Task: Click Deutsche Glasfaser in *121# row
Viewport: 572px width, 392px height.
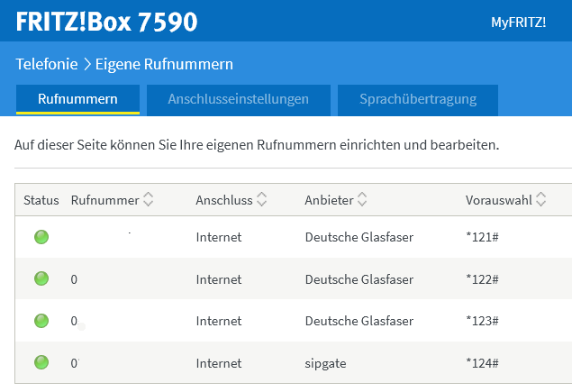Action: (x=359, y=237)
